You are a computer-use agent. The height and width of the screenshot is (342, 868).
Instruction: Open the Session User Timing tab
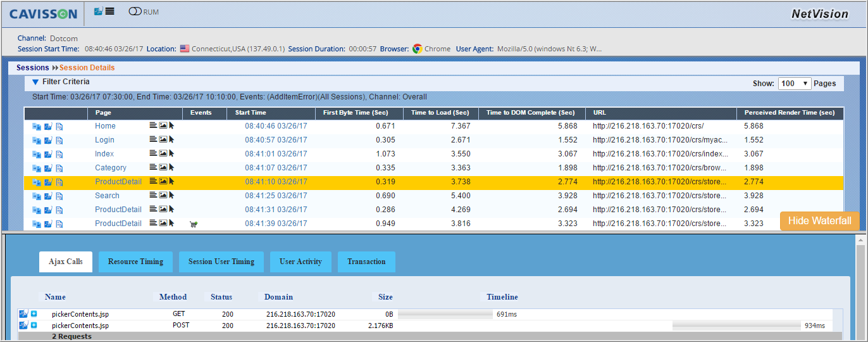click(x=221, y=262)
